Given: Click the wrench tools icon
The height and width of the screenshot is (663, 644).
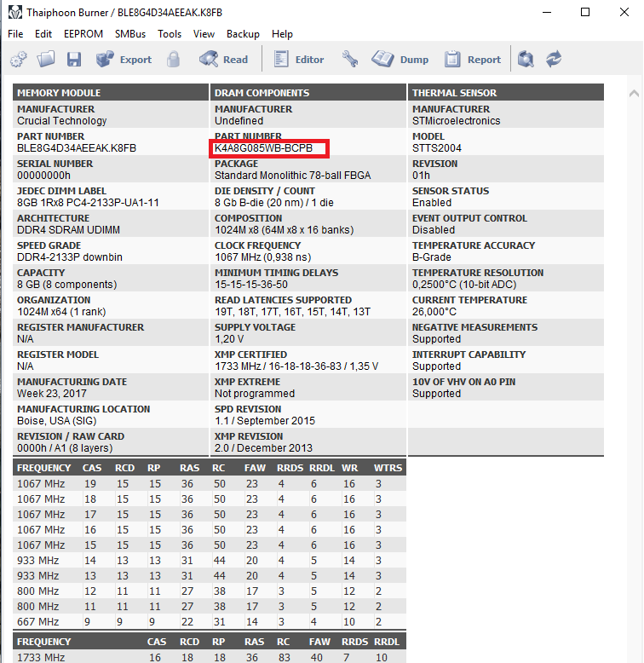Looking at the screenshot, I should (x=350, y=59).
